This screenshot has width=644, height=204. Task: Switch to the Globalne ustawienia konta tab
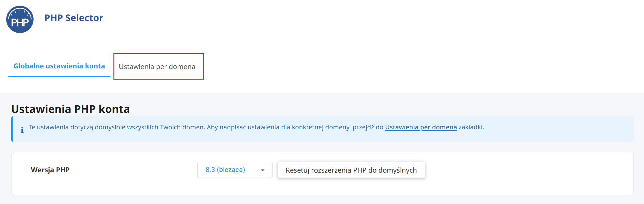[x=59, y=66]
